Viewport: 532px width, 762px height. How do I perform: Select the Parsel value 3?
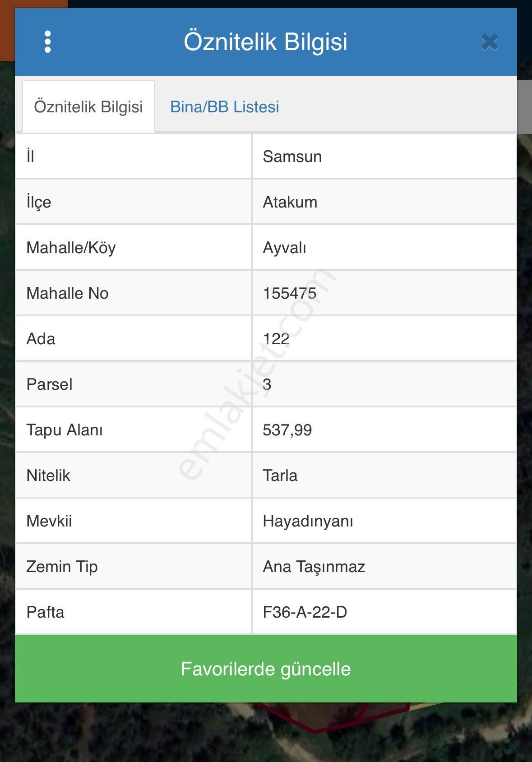(x=267, y=384)
